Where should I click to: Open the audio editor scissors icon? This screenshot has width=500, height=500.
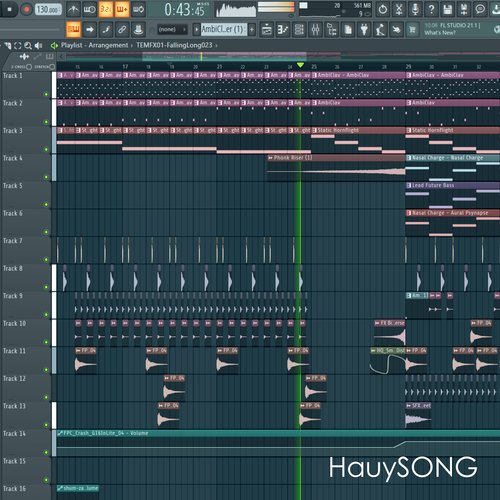pyautogui.click(x=399, y=9)
